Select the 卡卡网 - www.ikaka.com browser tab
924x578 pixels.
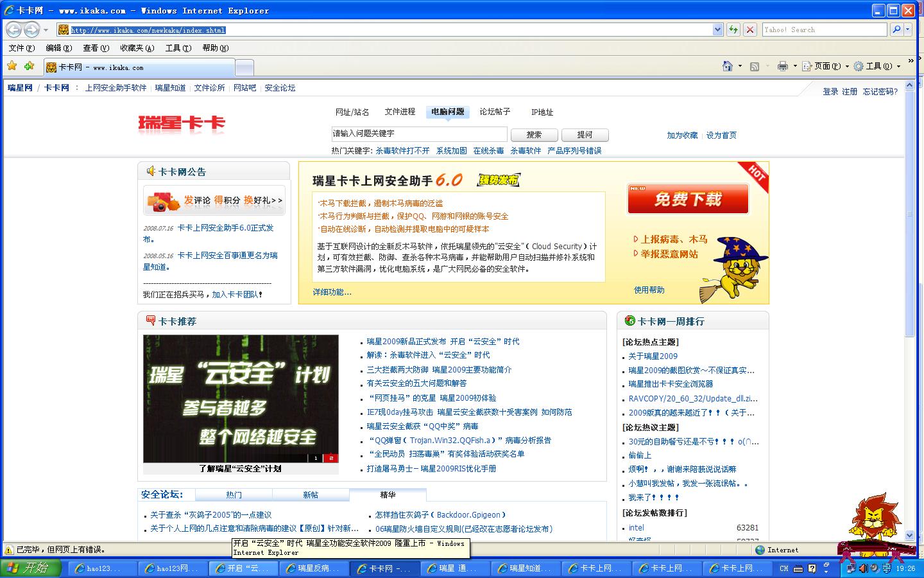(139, 67)
